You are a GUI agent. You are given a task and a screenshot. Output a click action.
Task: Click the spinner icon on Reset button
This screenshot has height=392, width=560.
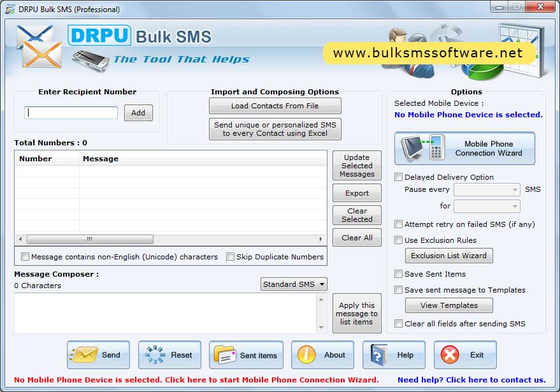pos(155,355)
